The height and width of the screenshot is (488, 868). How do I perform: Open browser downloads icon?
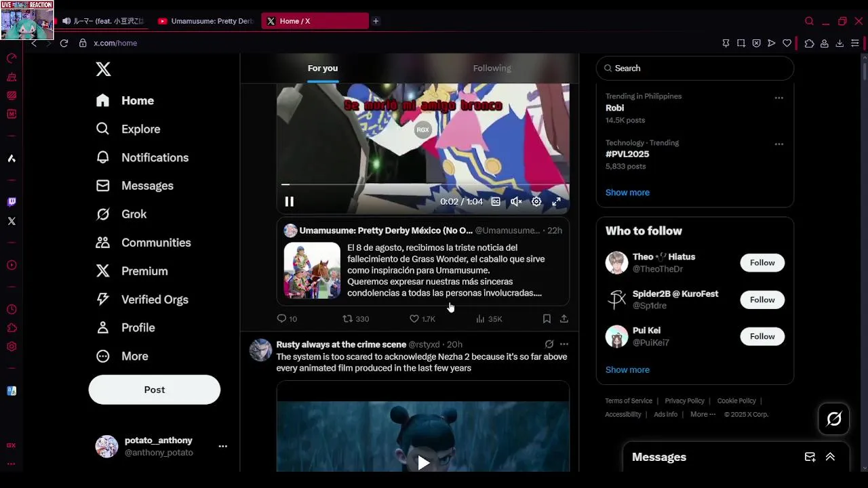[x=840, y=43]
